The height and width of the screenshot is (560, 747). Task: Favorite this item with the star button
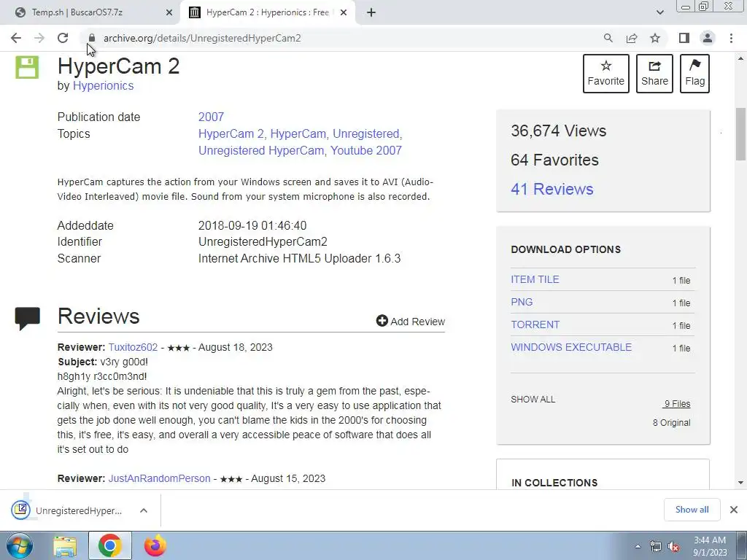(x=606, y=74)
